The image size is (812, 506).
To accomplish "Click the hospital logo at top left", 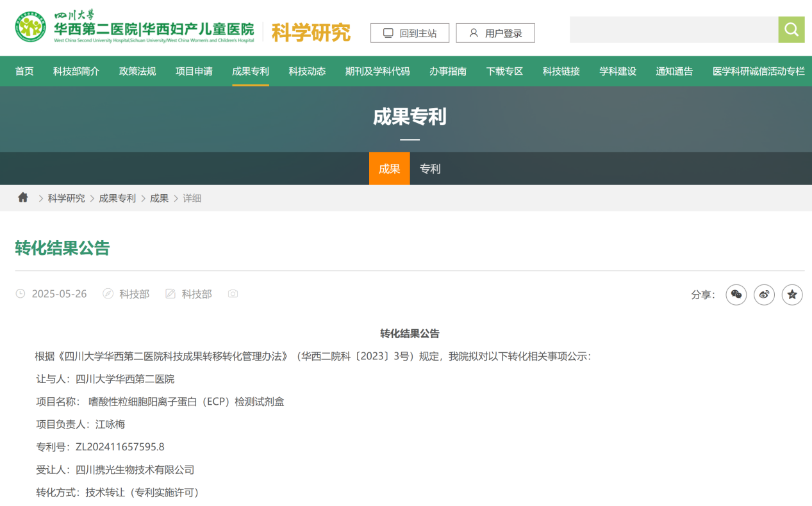I will (31, 27).
